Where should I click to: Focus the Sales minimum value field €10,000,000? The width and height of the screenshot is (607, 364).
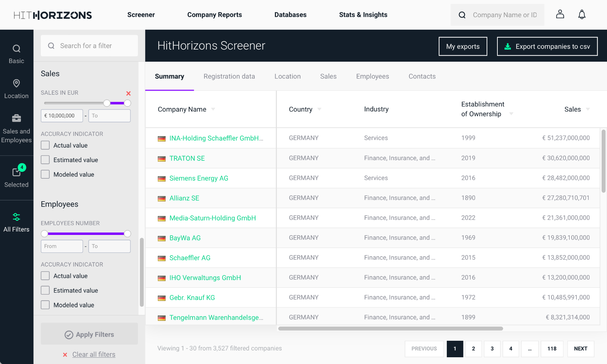(62, 116)
